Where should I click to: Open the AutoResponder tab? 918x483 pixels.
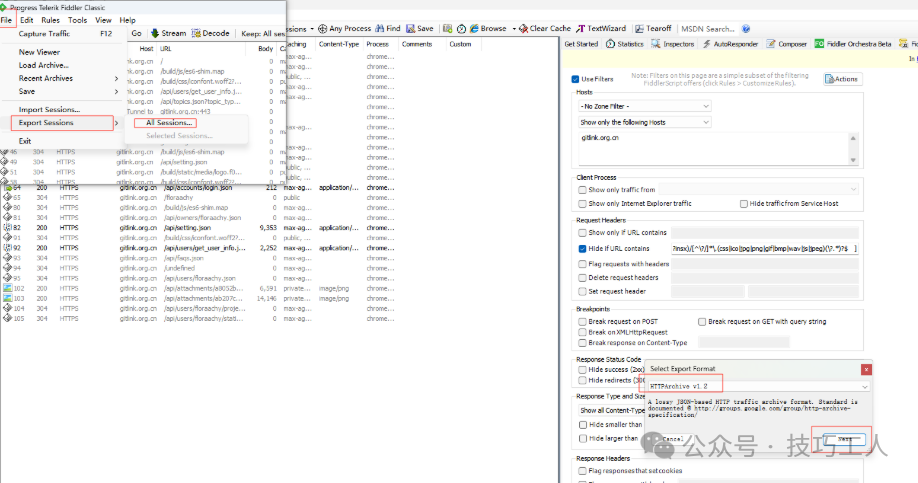(730, 44)
